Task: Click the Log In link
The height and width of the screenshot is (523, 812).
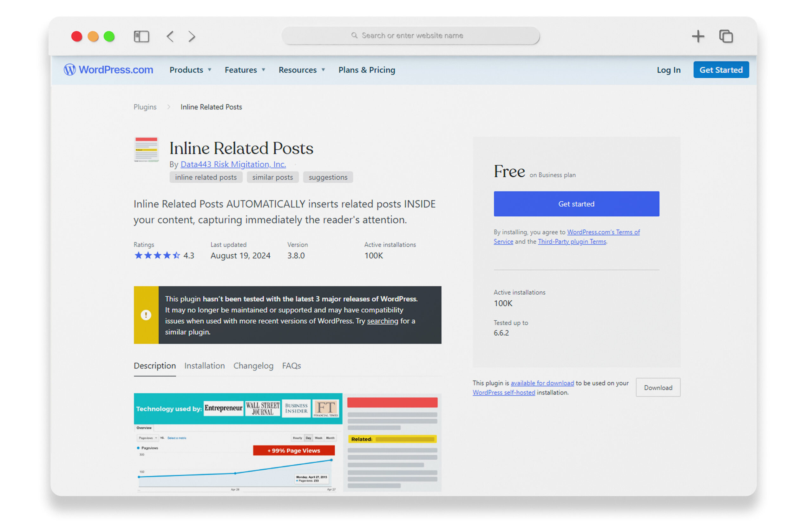Action: point(668,70)
